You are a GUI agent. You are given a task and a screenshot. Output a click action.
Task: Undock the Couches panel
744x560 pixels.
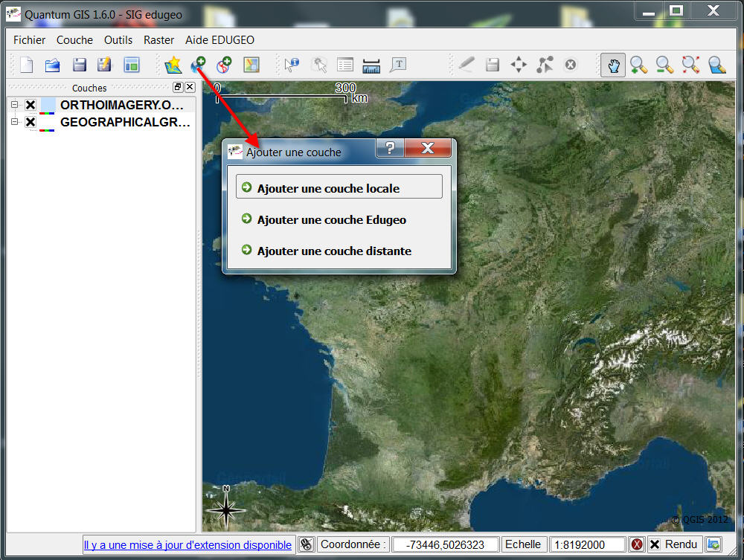pyautogui.click(x=178, y=87)
